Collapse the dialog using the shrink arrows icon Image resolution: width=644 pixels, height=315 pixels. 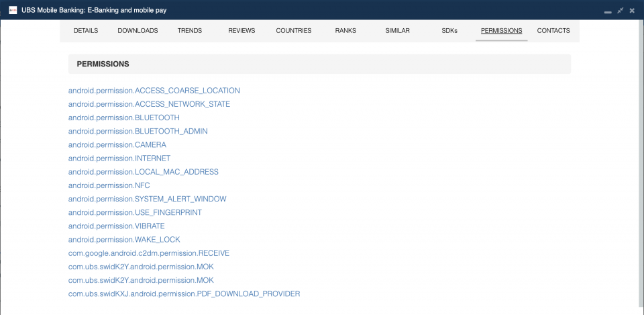click(620, 10)
